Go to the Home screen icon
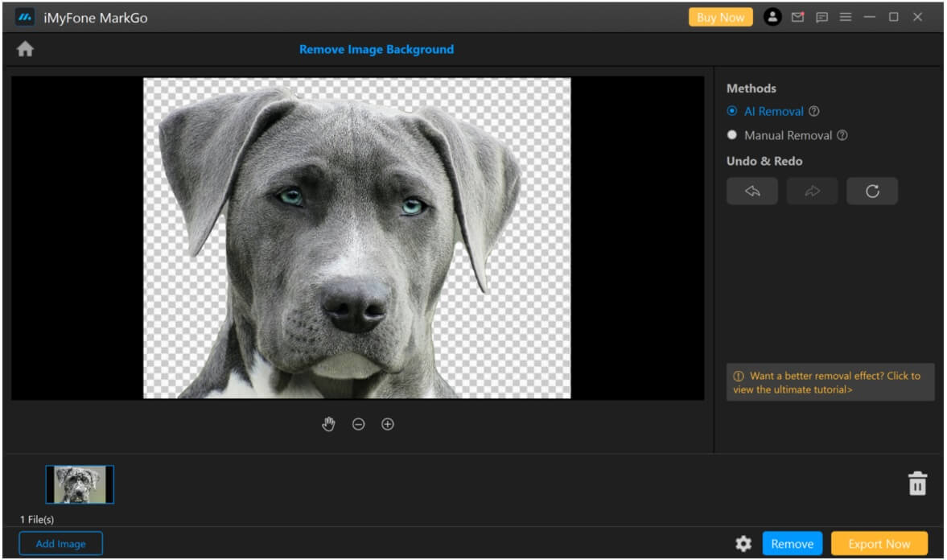 point(25,49)
